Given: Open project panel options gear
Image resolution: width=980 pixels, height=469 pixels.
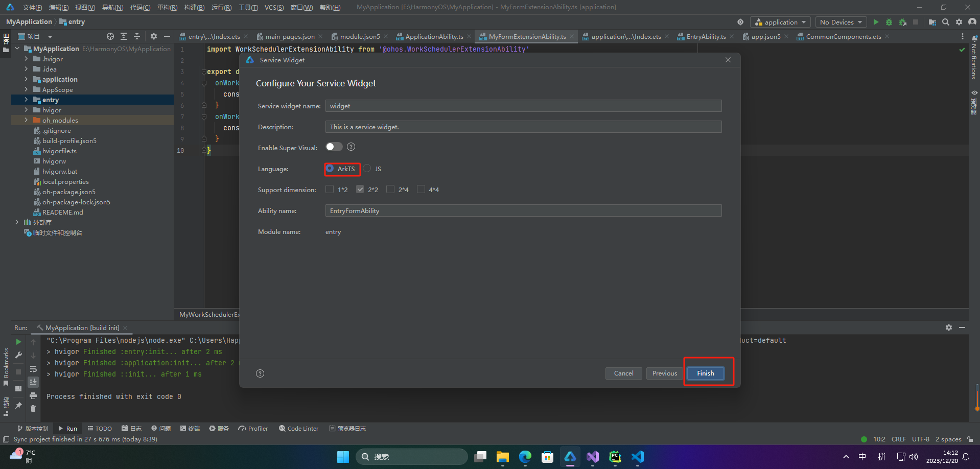Looking at the screenshot, I should [x=154, y=36].
